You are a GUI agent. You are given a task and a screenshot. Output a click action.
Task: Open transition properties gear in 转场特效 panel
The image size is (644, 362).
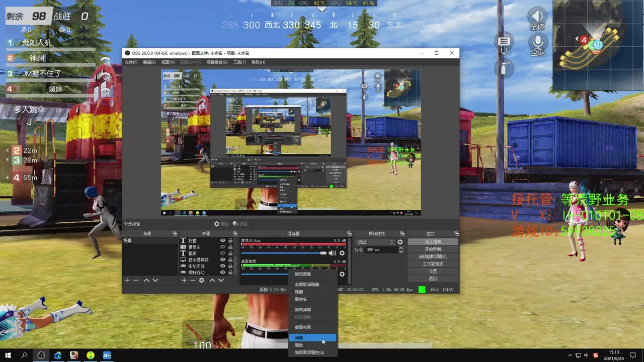(x=400, y=242)
